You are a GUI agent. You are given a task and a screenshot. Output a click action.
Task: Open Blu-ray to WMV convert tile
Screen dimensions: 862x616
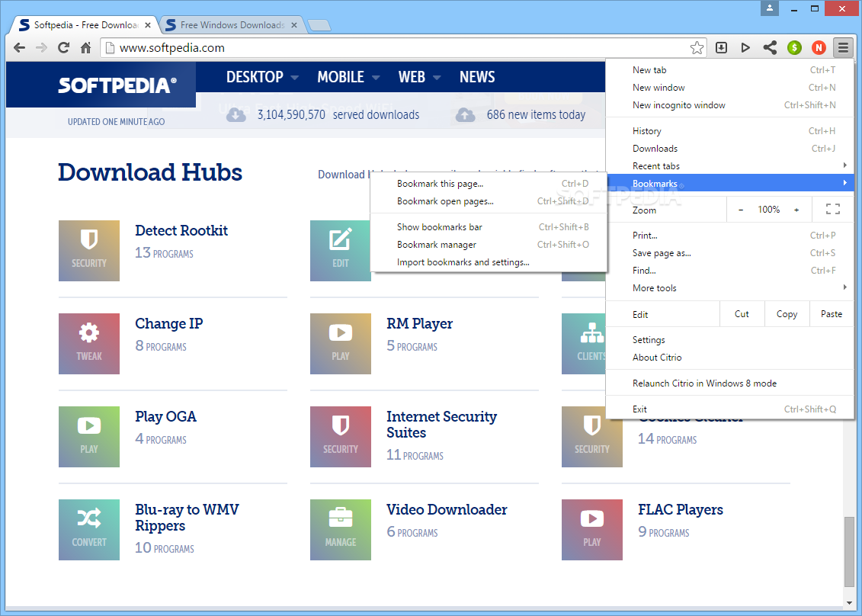[89, 530]
